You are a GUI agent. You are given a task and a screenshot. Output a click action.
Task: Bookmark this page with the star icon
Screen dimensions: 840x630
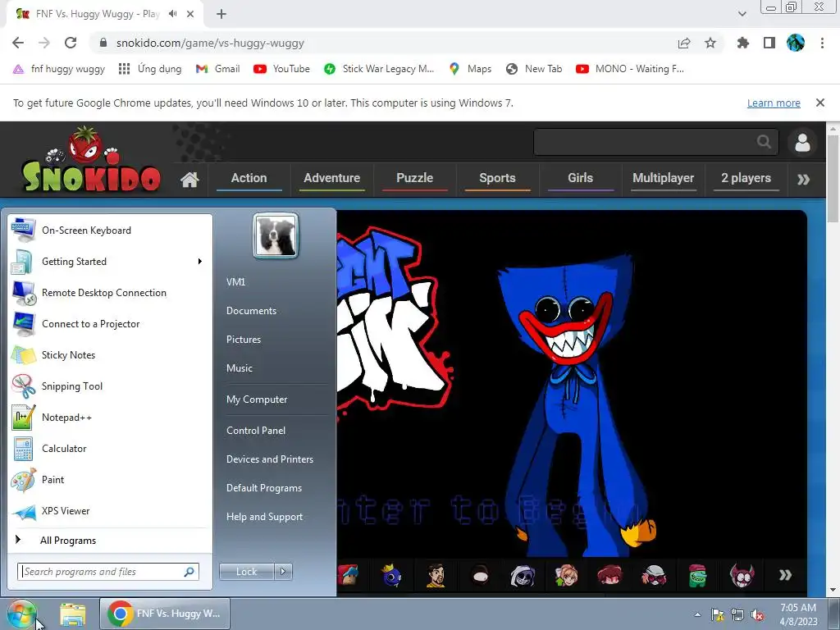[710, 43]
